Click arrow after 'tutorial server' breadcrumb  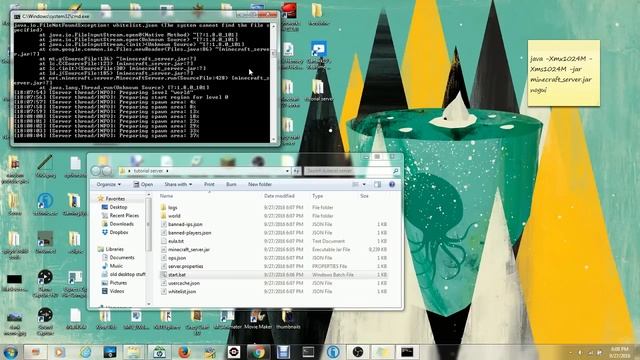coord(167,171)
